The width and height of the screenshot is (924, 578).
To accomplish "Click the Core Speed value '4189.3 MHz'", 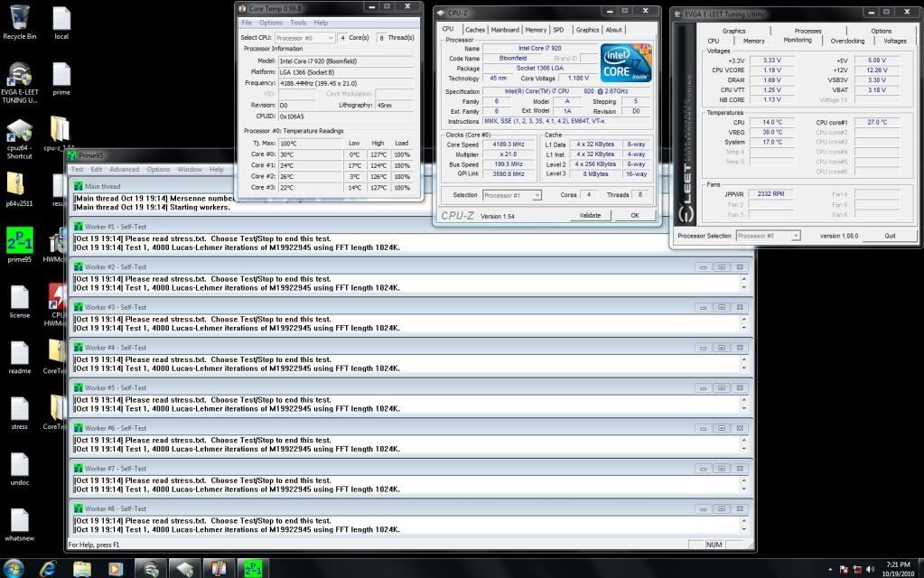I will click(x=509, y=144).
